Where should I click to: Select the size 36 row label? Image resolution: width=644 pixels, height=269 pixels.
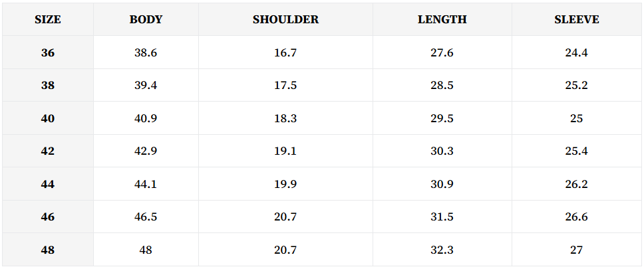(48, 52)
